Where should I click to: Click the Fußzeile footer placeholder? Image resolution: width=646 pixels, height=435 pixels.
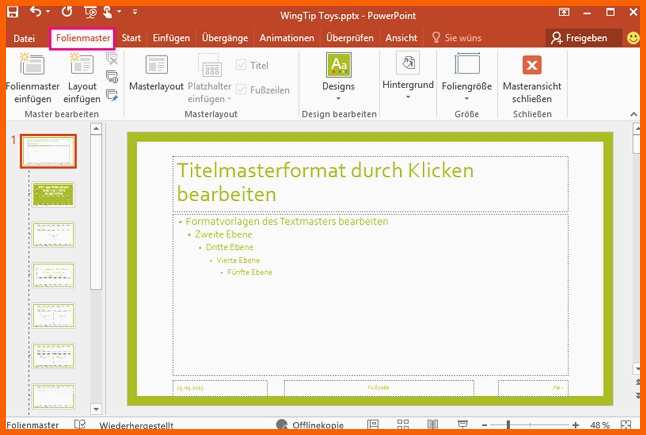pyautogui.click(x=379, y=388)
